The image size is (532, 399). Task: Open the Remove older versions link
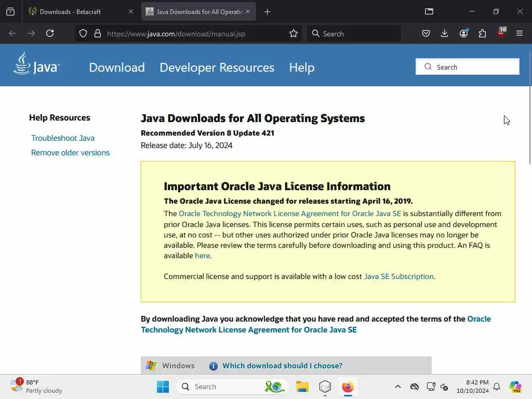(70, 153)
